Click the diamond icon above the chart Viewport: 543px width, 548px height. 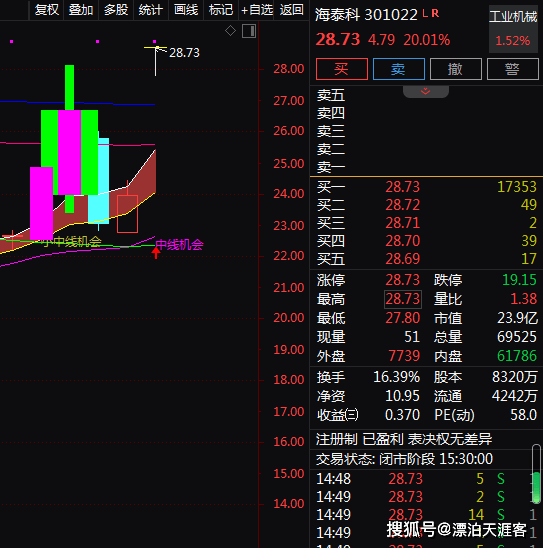230,31
